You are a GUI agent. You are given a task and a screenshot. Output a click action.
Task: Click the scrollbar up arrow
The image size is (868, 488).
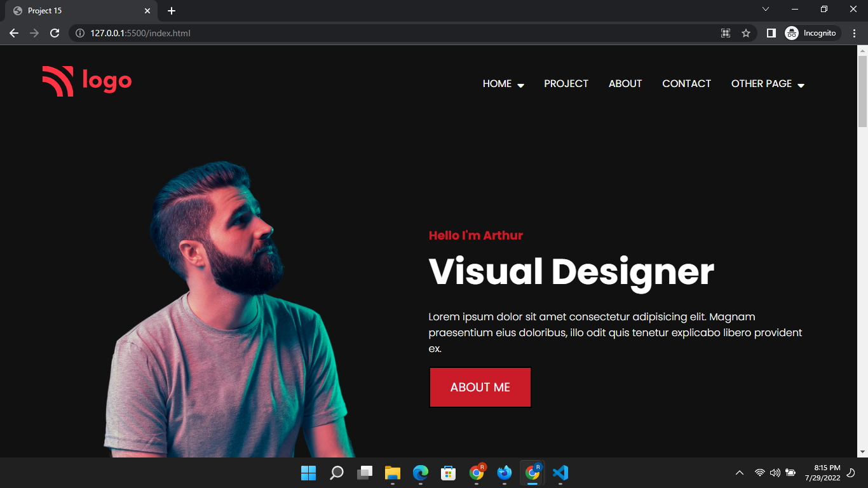tap(862, 50)
